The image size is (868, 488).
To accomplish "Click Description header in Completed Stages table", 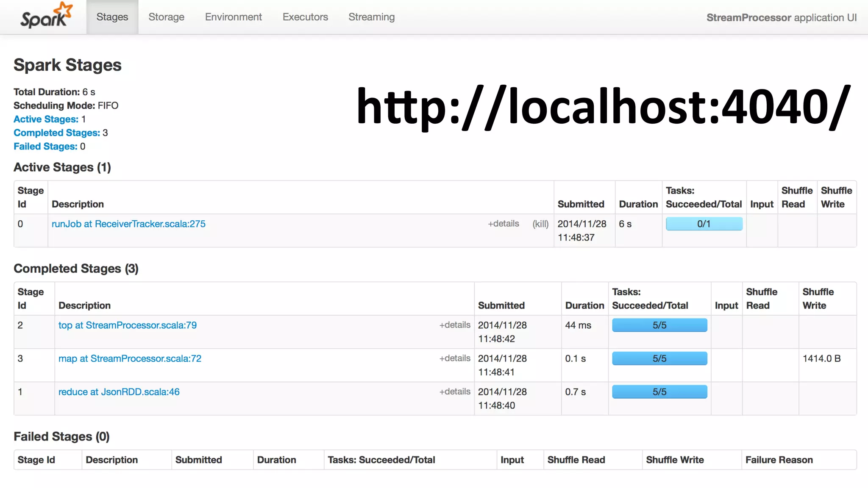I will [84, 305].
